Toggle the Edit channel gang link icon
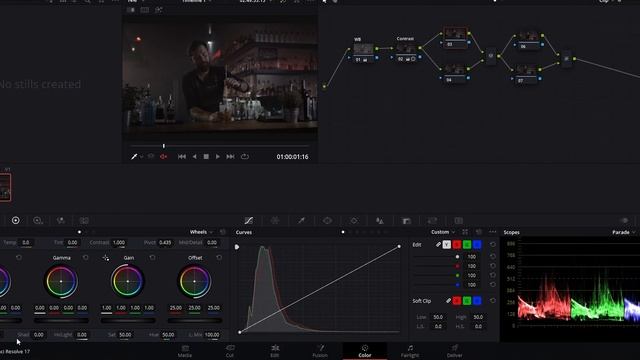The height and width of the screenshot is (360, 640). coord(438,244)
